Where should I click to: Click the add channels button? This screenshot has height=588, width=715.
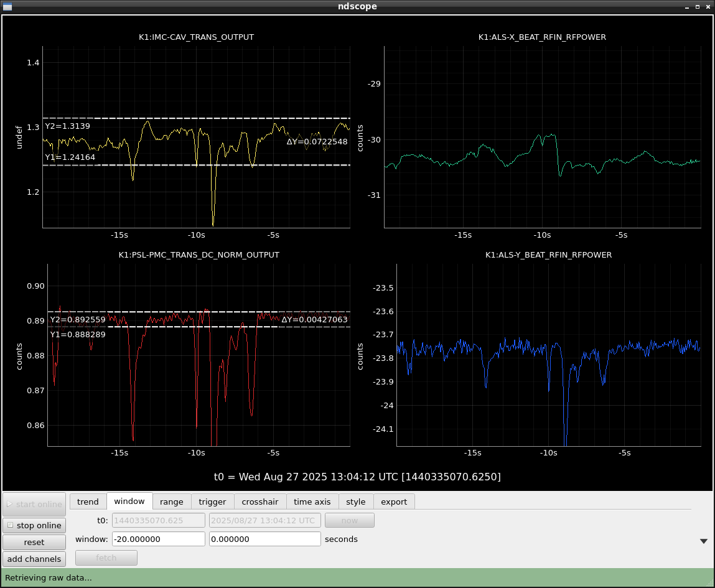coord(34,559)
